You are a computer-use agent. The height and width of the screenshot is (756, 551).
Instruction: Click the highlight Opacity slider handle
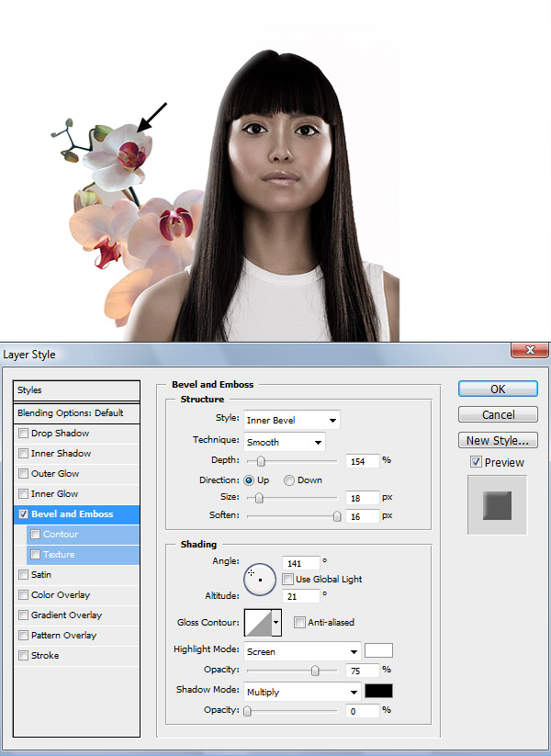click(x=315, y=671)
